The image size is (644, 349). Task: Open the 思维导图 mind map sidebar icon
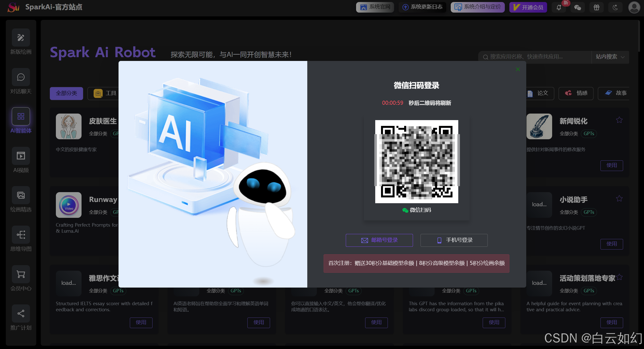click(21, 235)
